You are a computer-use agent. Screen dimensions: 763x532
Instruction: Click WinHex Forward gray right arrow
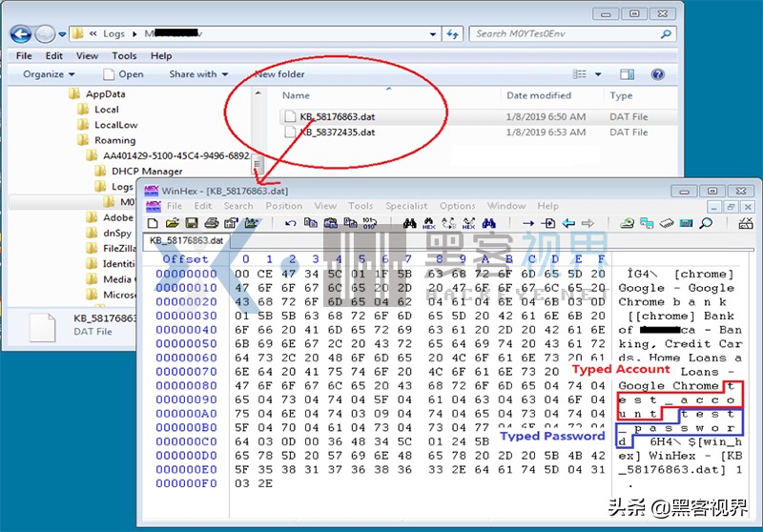[x=588, y=223]
